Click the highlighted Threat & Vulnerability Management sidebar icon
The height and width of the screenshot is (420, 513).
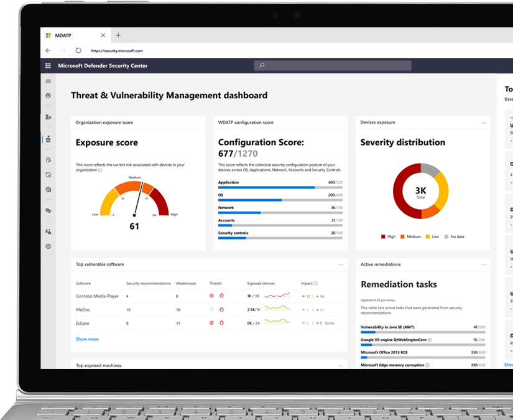[x=48, y=139]
